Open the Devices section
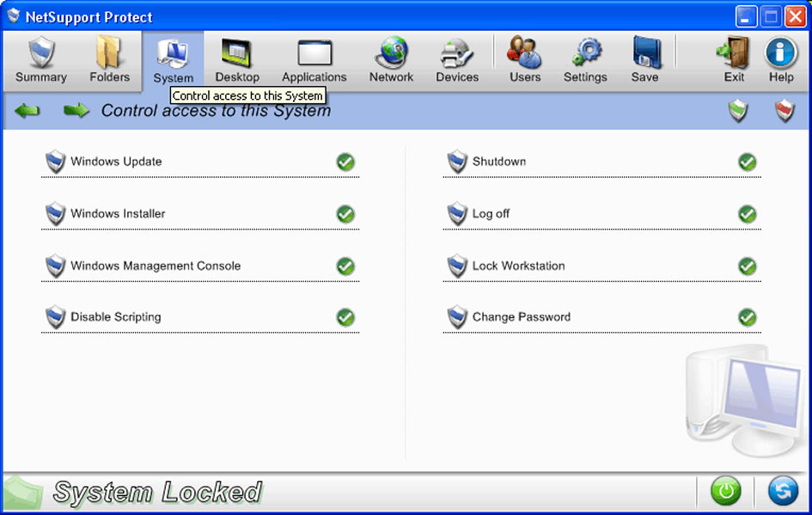812x515 pixels. (x=457, y=61)
